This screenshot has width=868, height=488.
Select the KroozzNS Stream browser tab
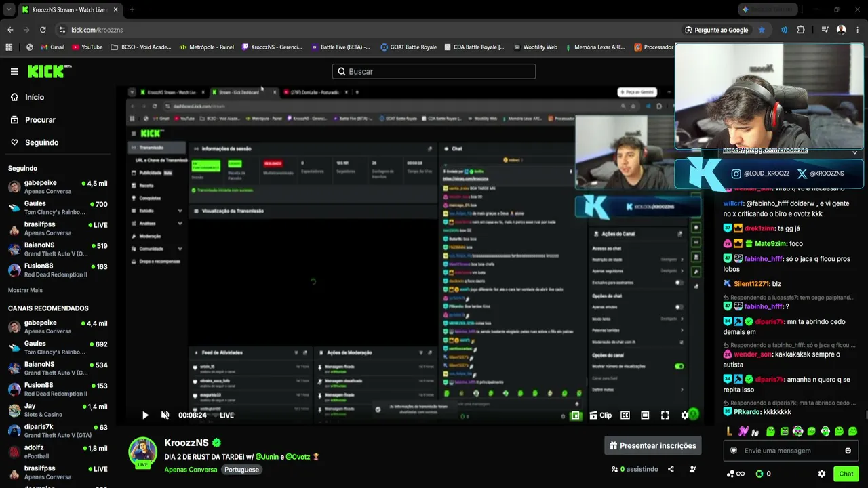[x=70, y=9]
